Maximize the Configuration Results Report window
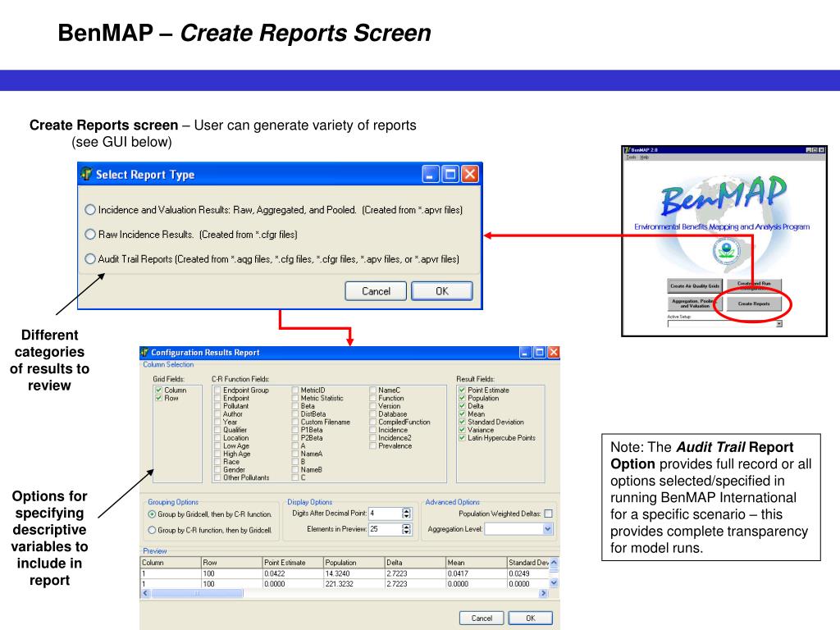Screen dimensions: 840x630 (540, 352)
